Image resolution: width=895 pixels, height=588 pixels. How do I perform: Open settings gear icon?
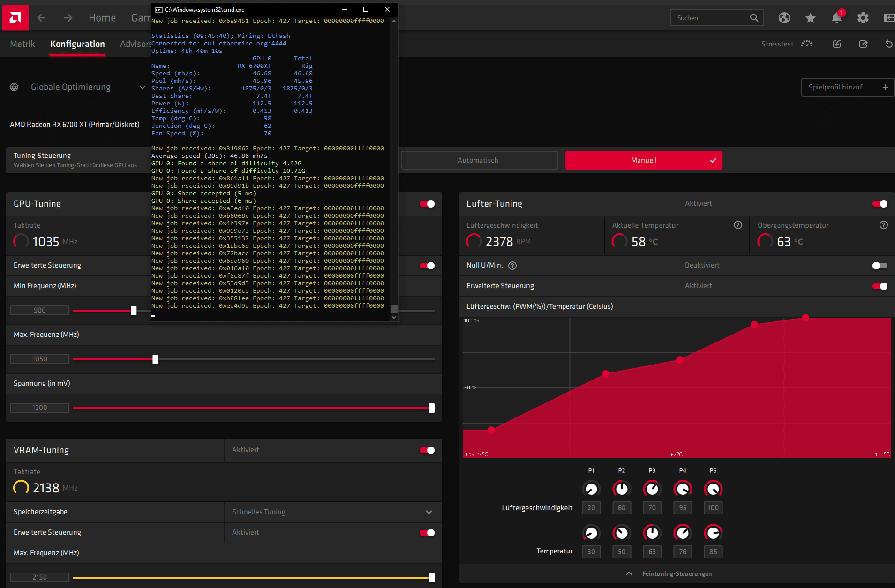point(863,18)
